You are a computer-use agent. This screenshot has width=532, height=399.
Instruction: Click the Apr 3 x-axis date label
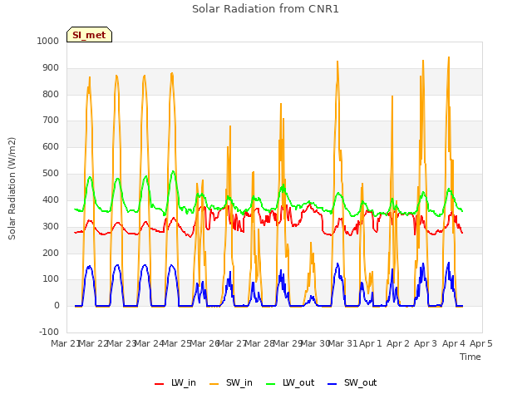pos(426,343)
